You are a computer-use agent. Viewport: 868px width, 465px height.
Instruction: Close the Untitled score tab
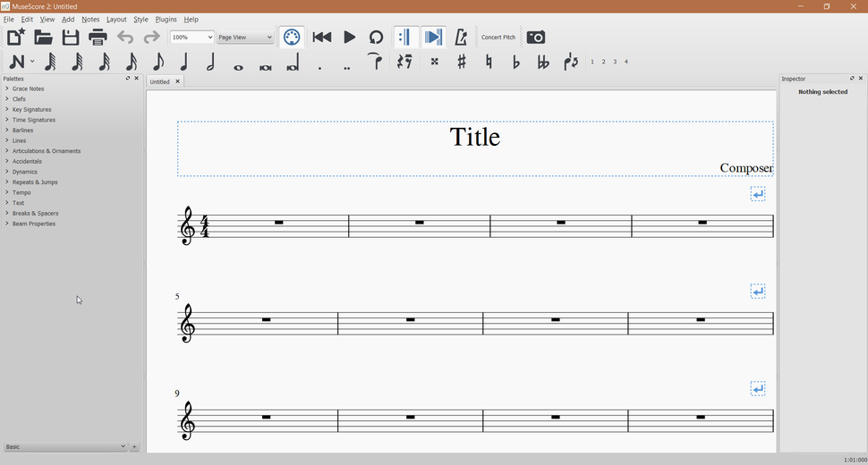point(178,81)
